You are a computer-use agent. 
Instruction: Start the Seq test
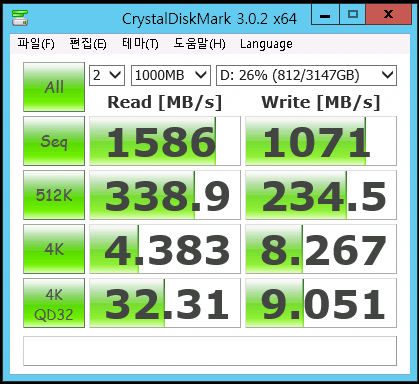point(54,141)
